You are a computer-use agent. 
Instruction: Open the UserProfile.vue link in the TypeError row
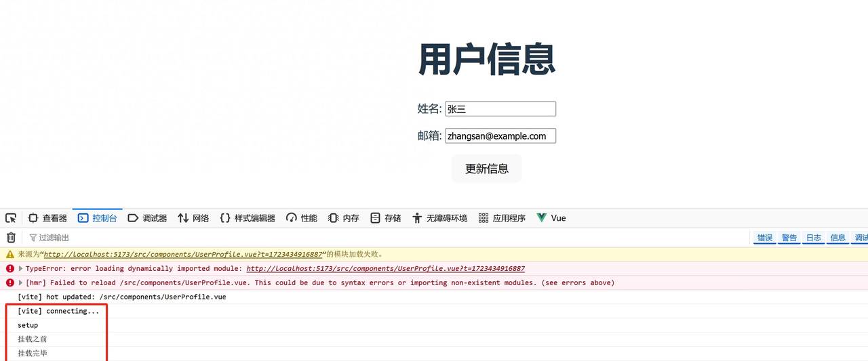point(385,269)
